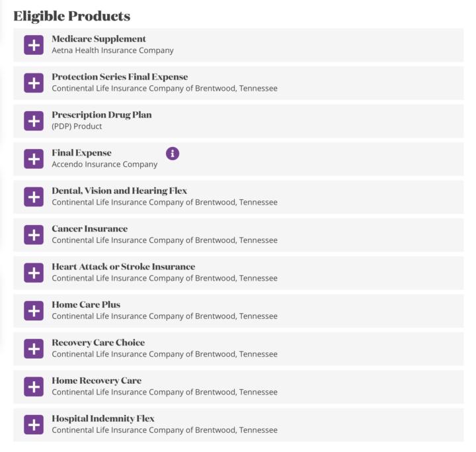Click the Accendo Insurance Company subtitle

click(x=104, y=164)
